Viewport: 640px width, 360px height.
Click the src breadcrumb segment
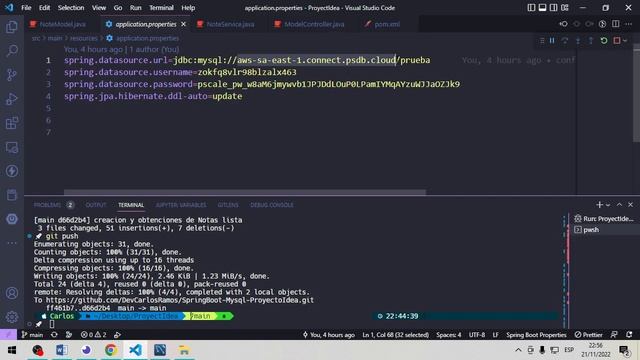coord(36,38)
